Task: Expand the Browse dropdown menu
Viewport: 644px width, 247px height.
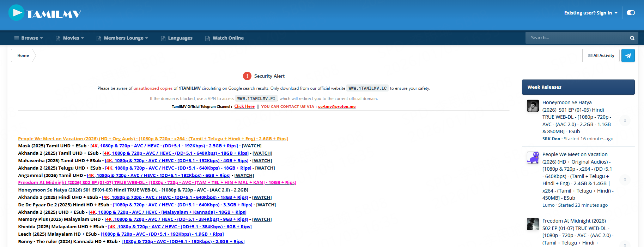Action: (28, 38)
